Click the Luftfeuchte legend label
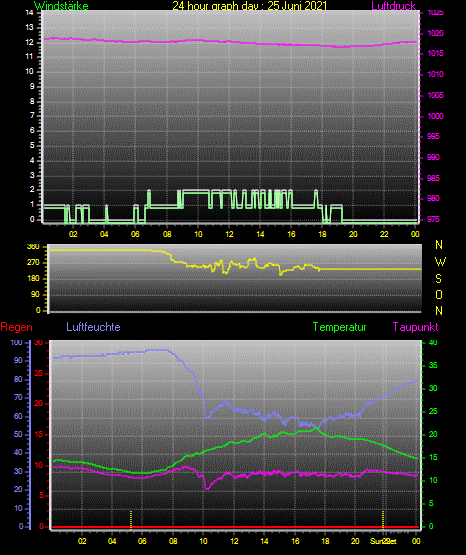The height and width of the screenshot is (555, 466). pos(93,327)
